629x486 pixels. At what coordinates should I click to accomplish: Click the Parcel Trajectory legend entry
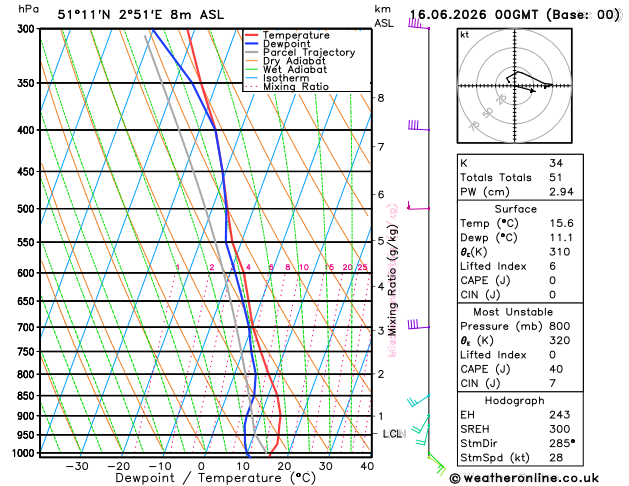[x=300, y=53]
